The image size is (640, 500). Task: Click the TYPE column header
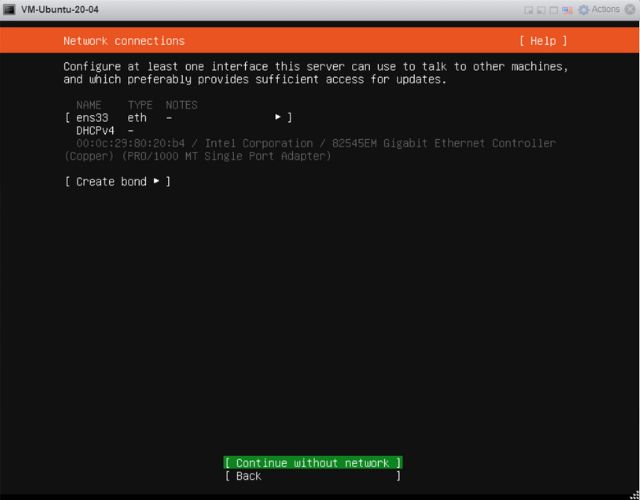point(140,105)
